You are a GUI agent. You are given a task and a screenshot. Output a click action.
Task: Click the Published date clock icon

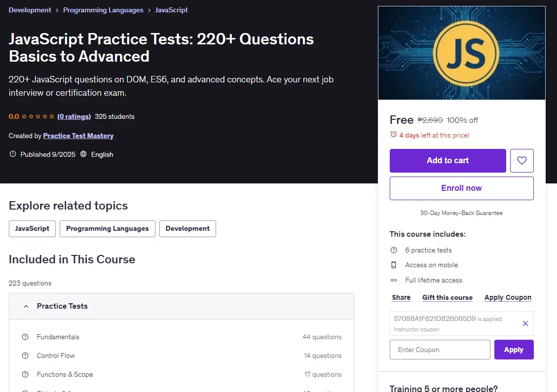13,154
